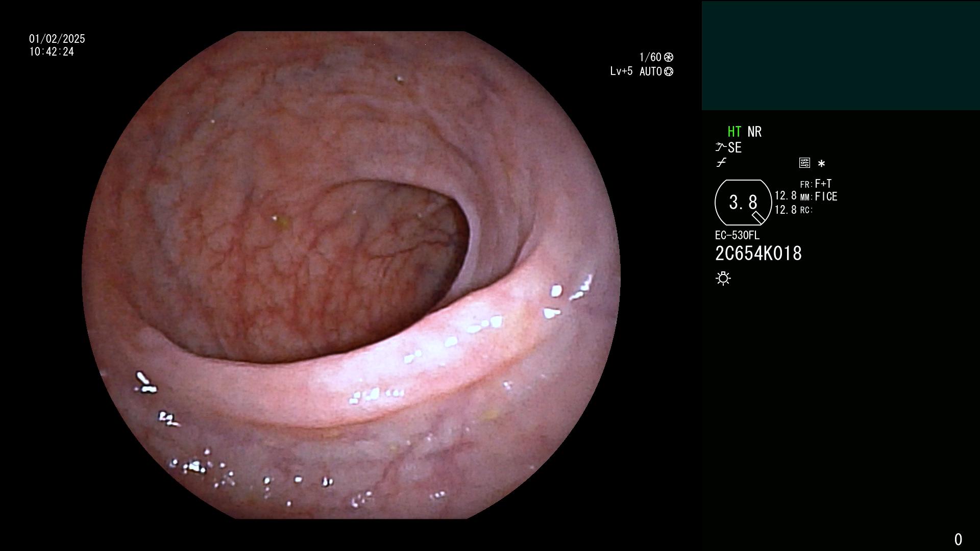Click the tone curve icon below SE

[721, 163]
